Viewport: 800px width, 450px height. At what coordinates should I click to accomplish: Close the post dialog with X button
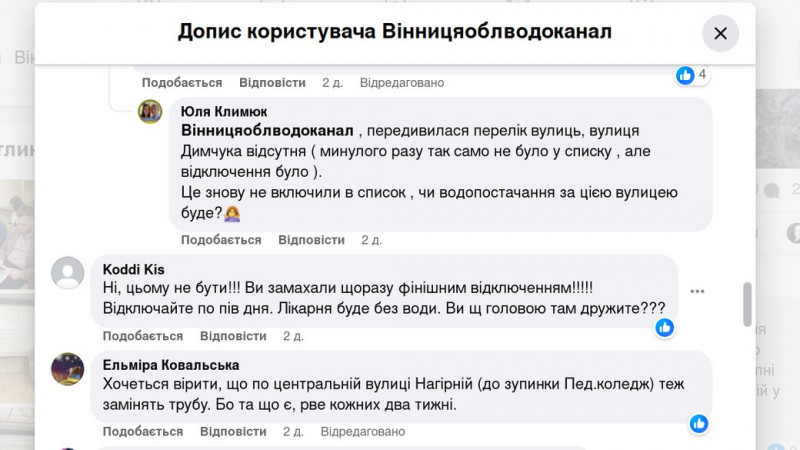click(x=720, y=33)
